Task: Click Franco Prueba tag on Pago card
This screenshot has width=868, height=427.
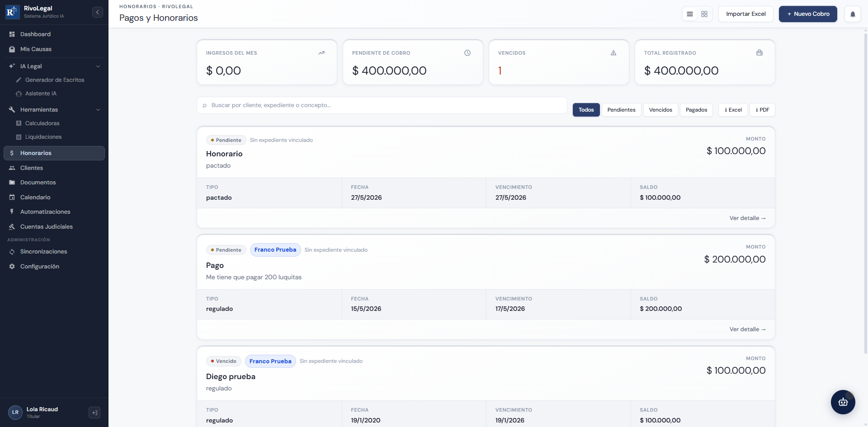Action: [275, 250]
